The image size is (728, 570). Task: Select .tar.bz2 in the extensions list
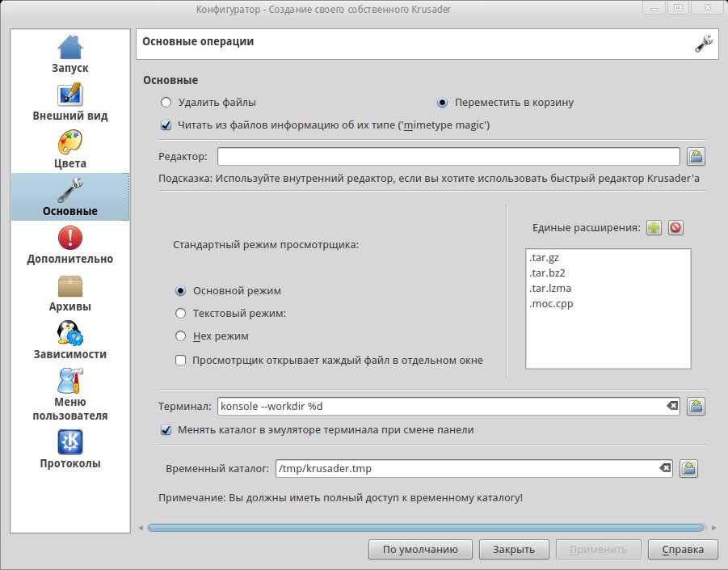coord(547,272)
